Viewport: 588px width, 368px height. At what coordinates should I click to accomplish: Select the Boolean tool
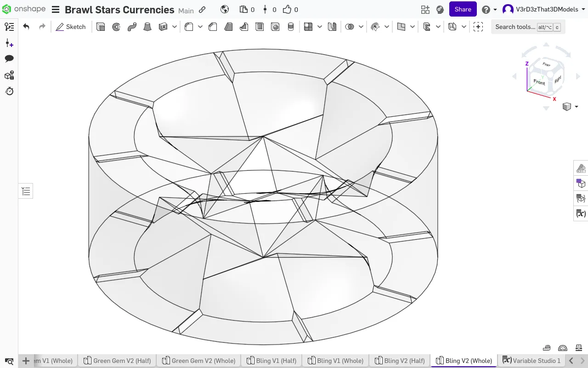tap(350, 27)
